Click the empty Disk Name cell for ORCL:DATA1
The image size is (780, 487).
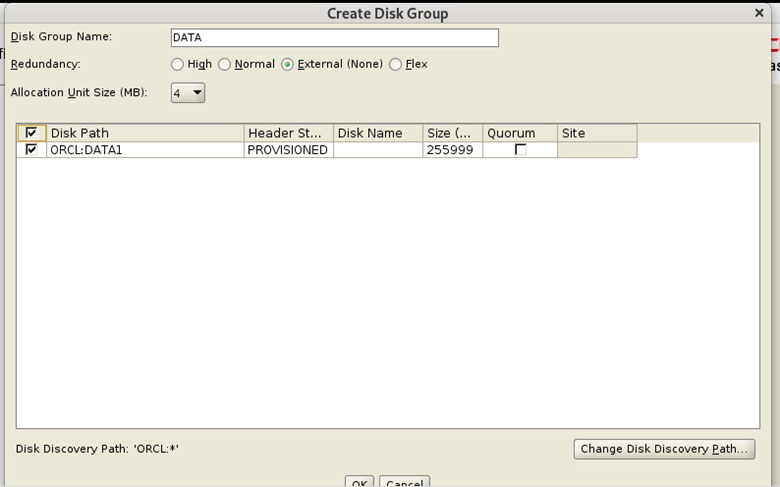click(377, 150)
